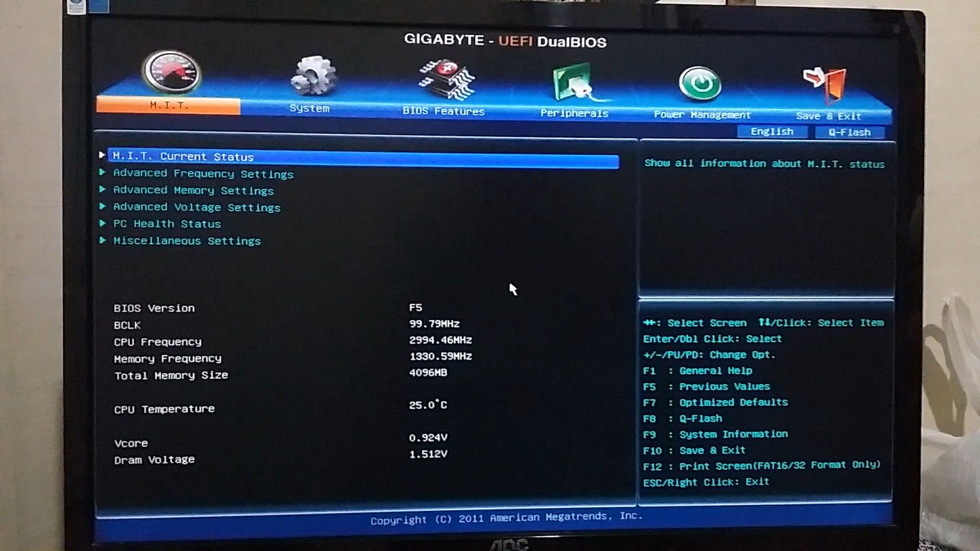
Task: Switch to the Peripherals tab label
Action: point(574,113)
